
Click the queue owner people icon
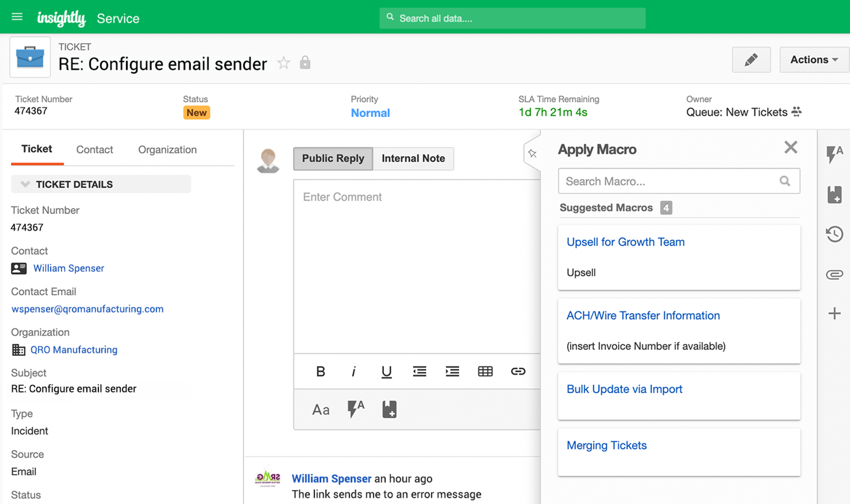pyautogui.click(x=796, y=112)
